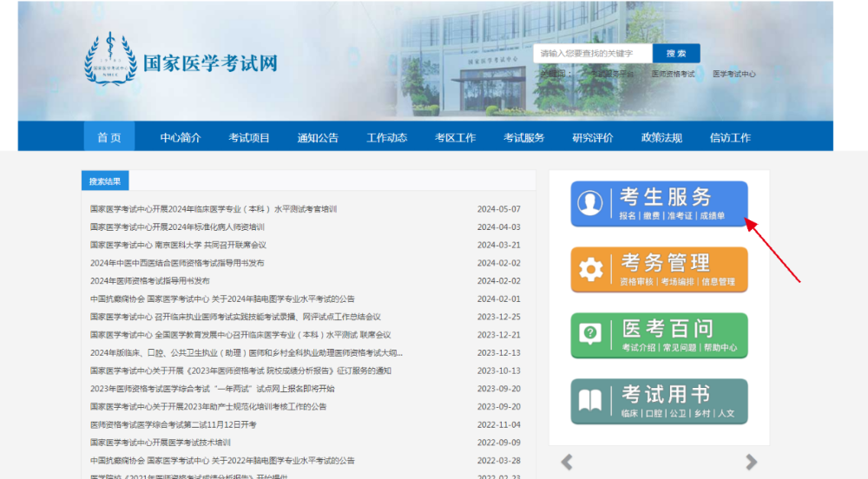Image resolution: width=868 pixels, height=479 pixels.
Task: Open the 通知公告 navigation item
Action: pyautogui.click(x=318, y=137)
